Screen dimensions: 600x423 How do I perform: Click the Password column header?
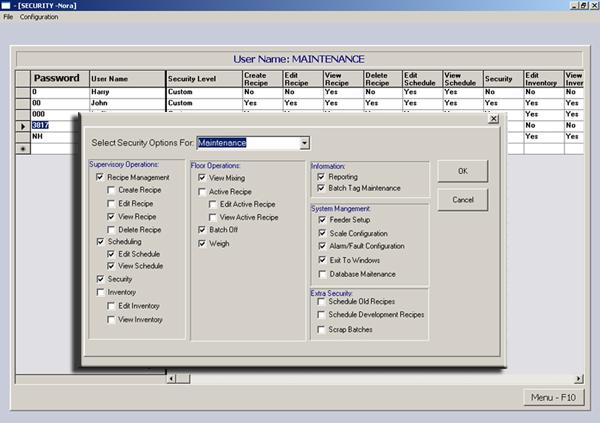(x=60, y=78)
